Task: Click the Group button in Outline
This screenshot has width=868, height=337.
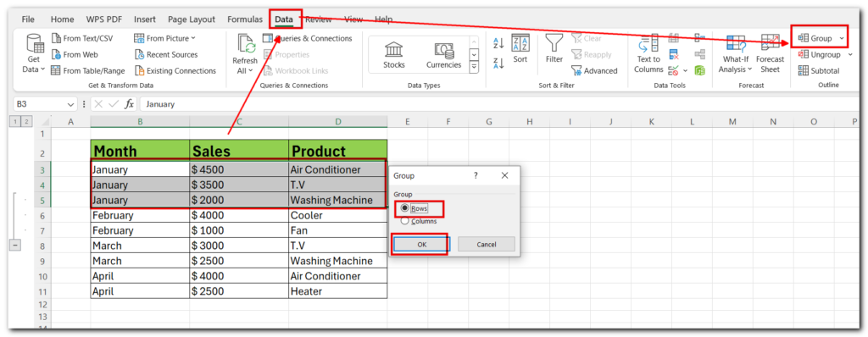Action: (815, 38)
